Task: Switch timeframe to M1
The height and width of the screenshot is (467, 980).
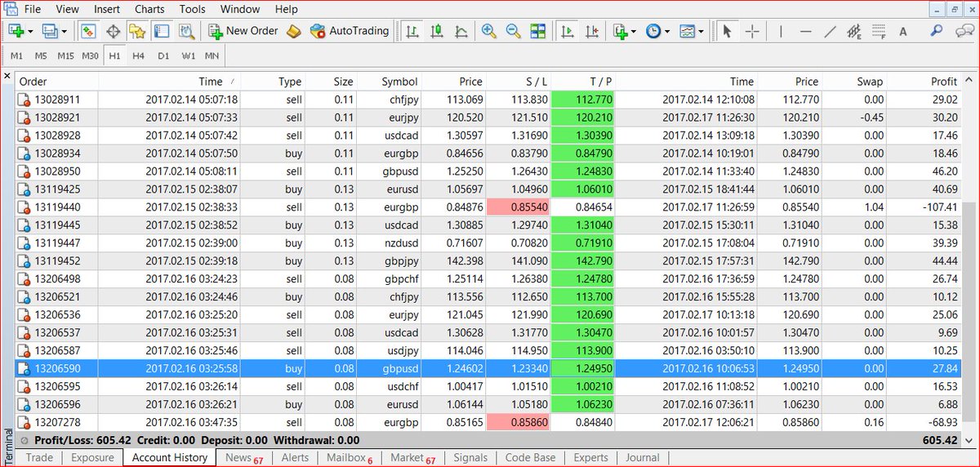Action: point(17,56)
